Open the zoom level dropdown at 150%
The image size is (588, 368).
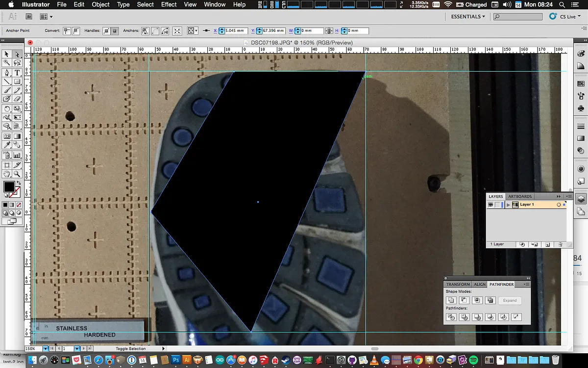click(x=46, y=348)
